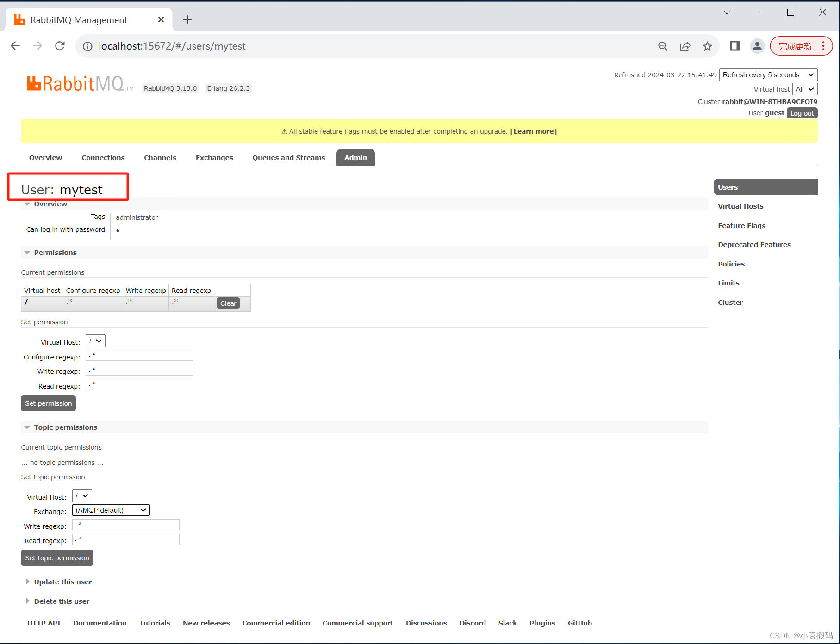Bookmark this page with the star icon
The image size is (840, 644).
pyautogui.click(x=707, y=46)
